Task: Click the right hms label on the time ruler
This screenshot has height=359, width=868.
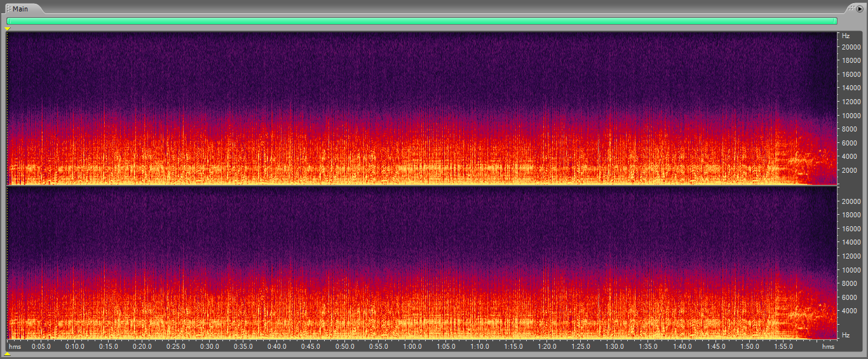Action: [828, 347]
